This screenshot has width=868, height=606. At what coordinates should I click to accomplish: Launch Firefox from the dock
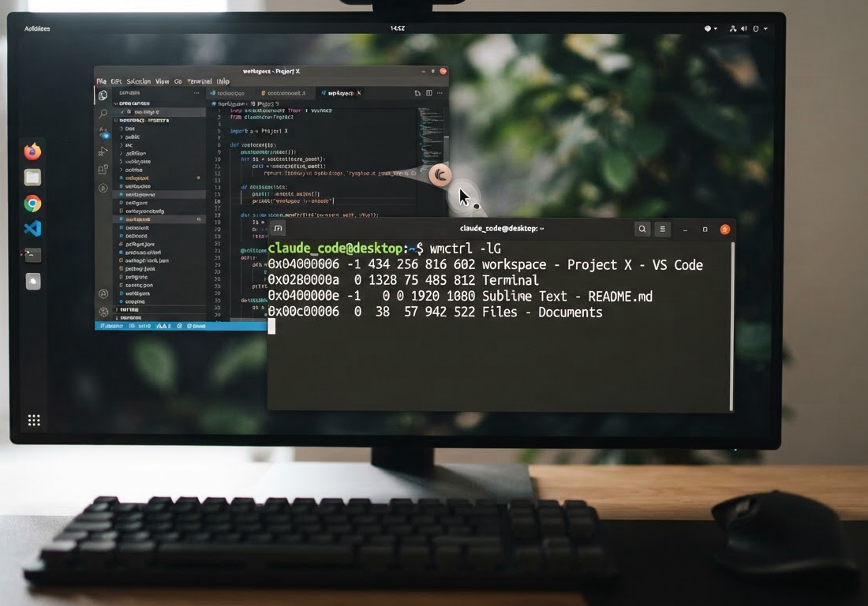point(32,151)
